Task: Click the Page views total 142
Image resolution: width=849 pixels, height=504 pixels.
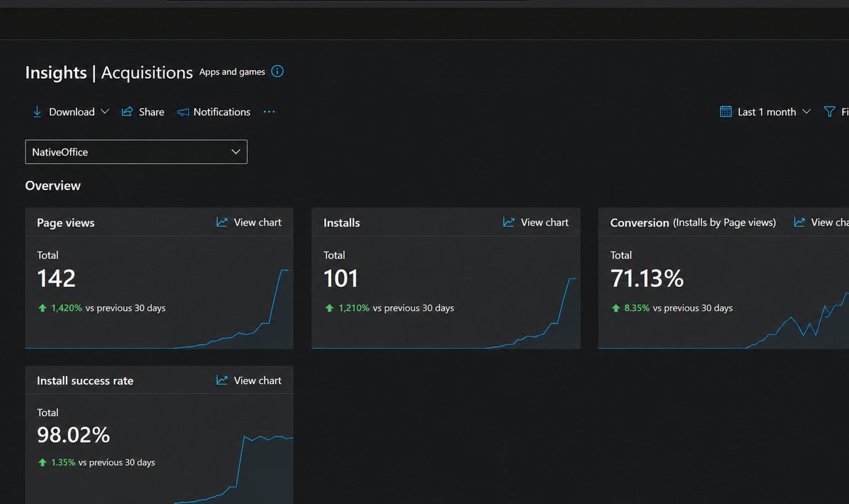Action: click(57, 279)
